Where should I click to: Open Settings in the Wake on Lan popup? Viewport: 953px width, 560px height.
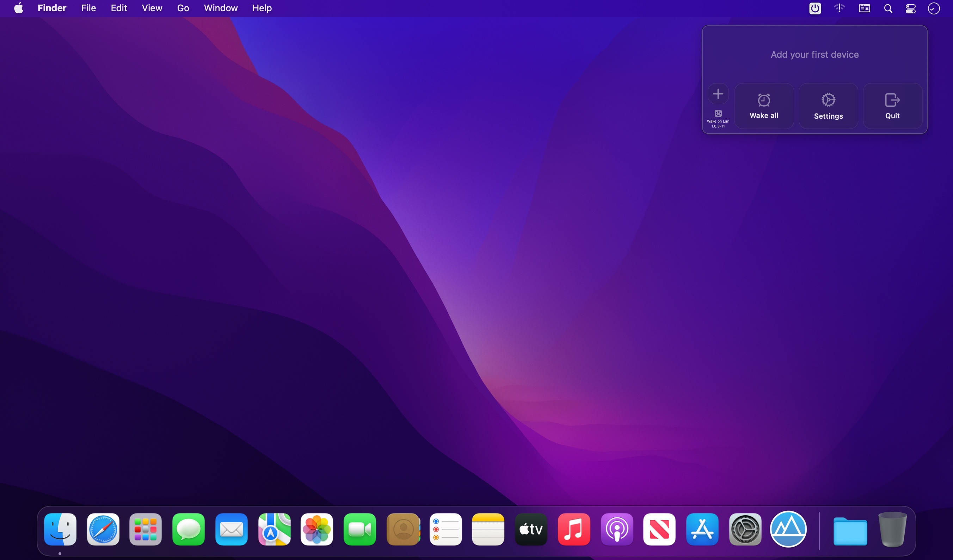(828, 106)
